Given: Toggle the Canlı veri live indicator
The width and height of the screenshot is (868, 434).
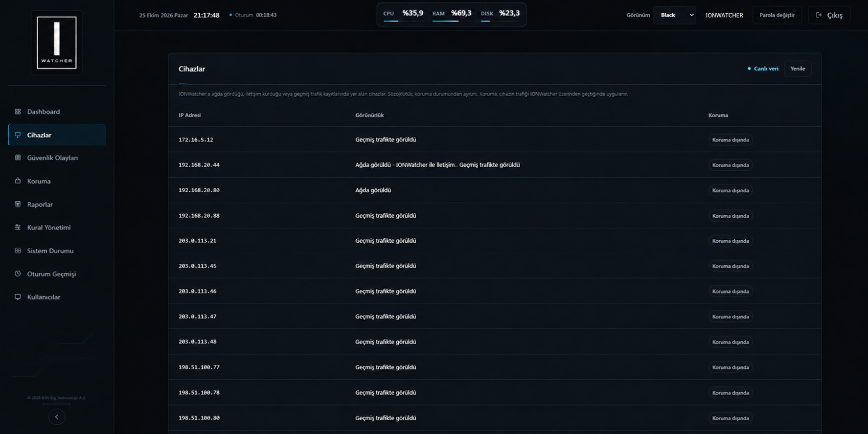Looking at the screenshot, I should (763, 69).
